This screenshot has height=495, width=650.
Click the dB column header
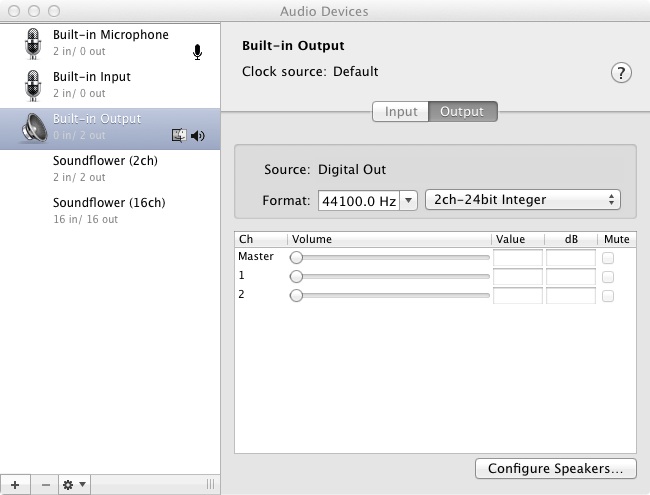click(571, 239)
